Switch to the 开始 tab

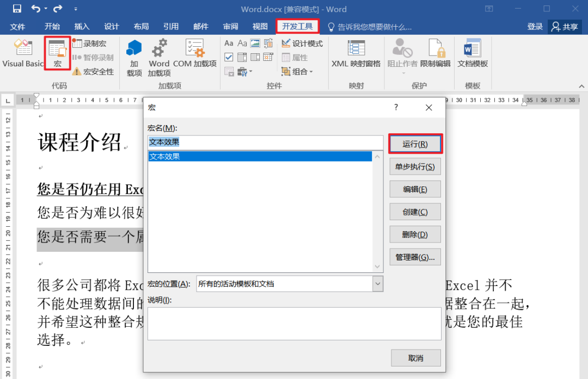[x=52, y=27]
